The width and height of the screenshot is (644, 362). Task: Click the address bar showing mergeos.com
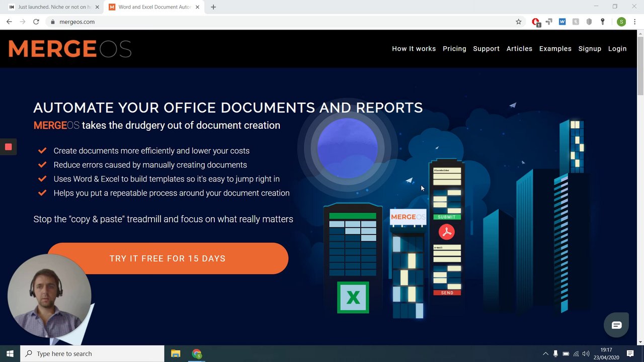tap(286, 22)
